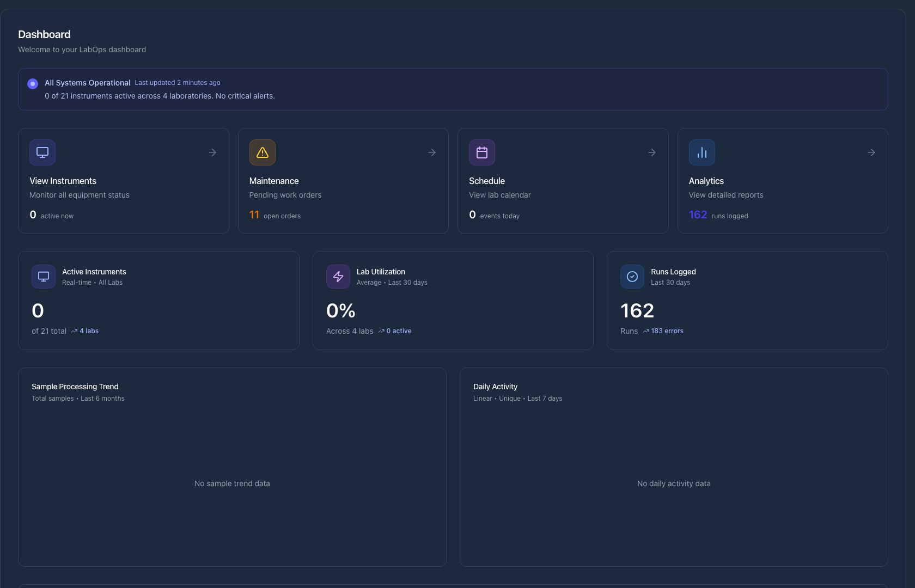915x588 pixels.
Task: Click No daily activity data placeholder
Action: tap(674, 483)
